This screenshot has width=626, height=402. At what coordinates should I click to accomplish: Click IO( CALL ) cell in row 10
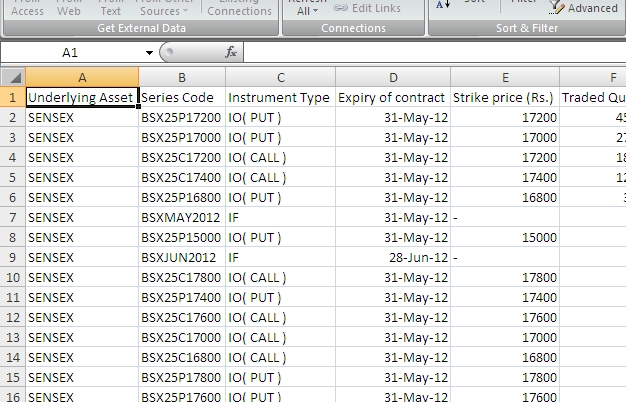point(281,277)
